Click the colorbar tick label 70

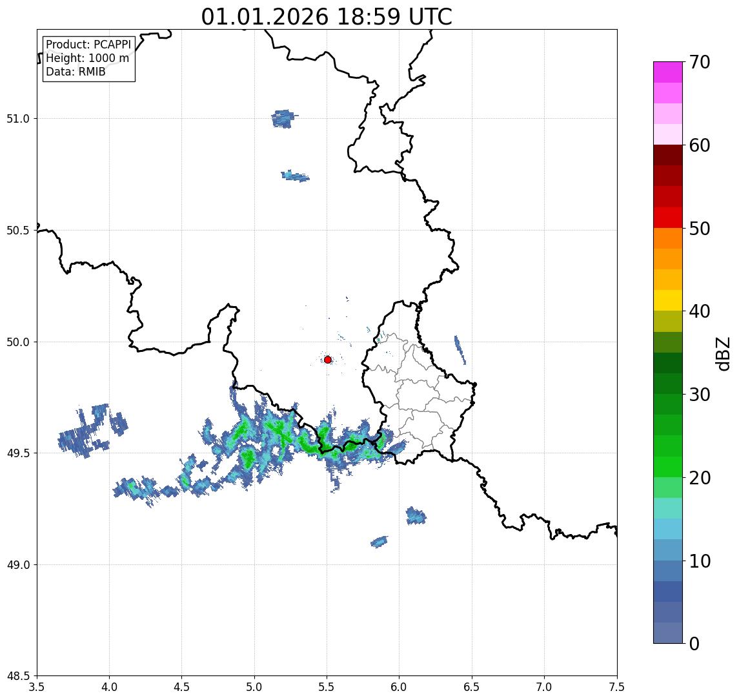(x=699, y=62)
